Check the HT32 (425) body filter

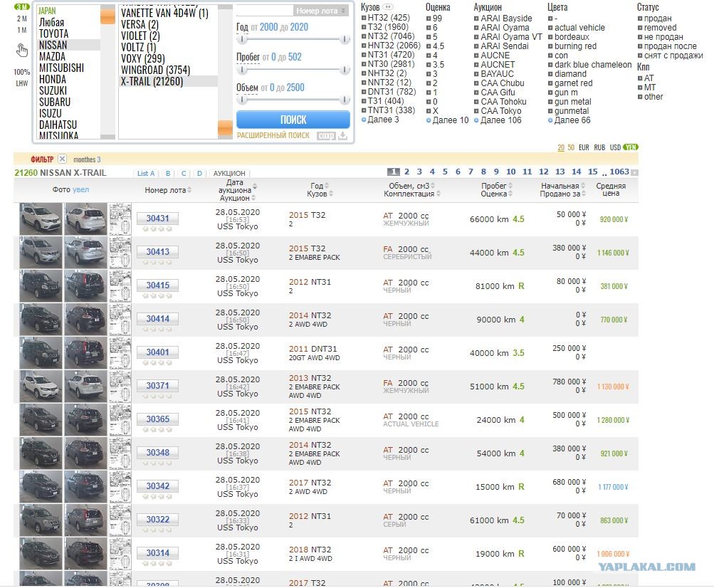click(x=364, y=19)
